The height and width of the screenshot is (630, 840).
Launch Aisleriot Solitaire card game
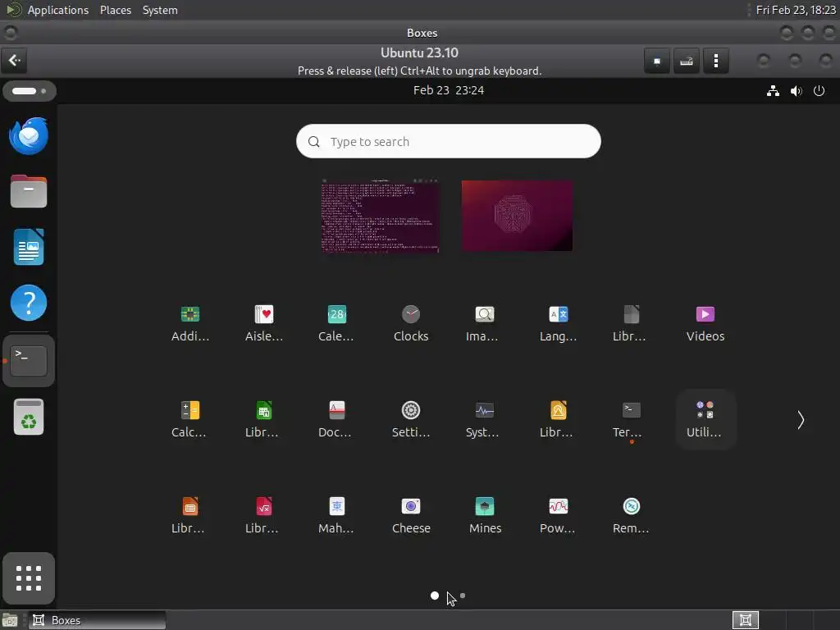tap(264, 323)
